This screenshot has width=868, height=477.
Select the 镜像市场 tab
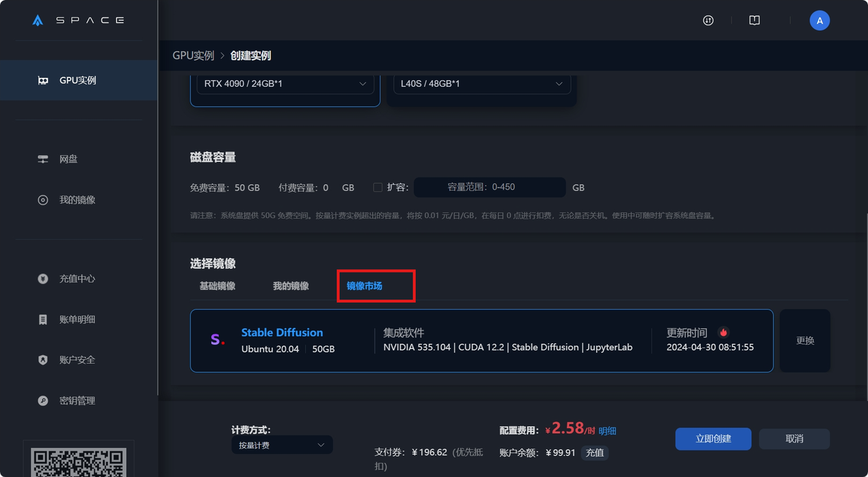(365, 286)
